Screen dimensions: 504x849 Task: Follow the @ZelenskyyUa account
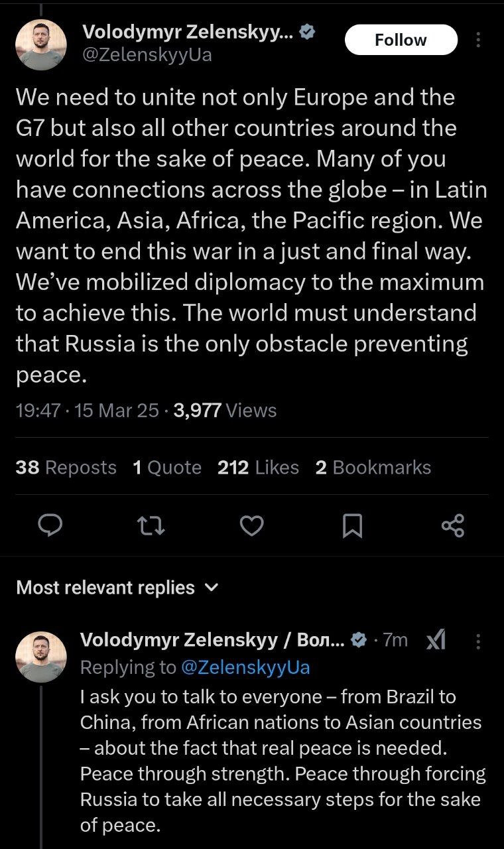coord(401,40)
